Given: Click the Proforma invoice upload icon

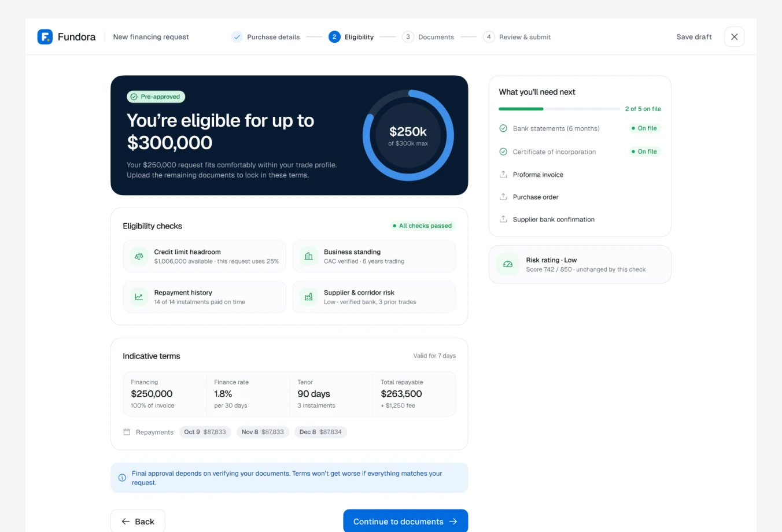Looking at the screenshot, I should tap(503, 174).
